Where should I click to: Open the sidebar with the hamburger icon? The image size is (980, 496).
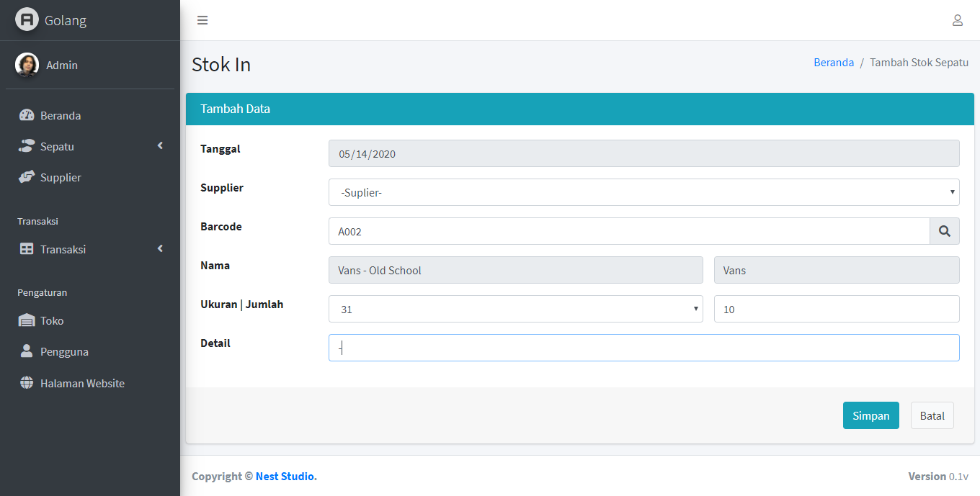click(202, 20)
